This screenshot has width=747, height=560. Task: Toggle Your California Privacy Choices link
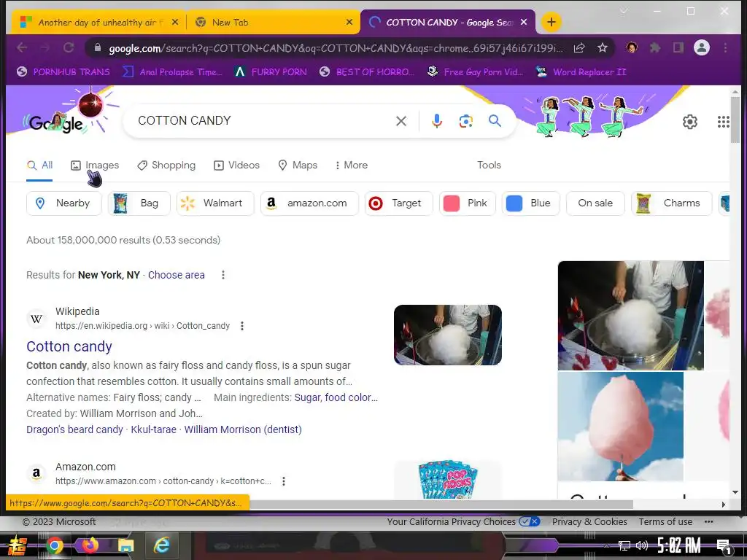tap(462, 522)
